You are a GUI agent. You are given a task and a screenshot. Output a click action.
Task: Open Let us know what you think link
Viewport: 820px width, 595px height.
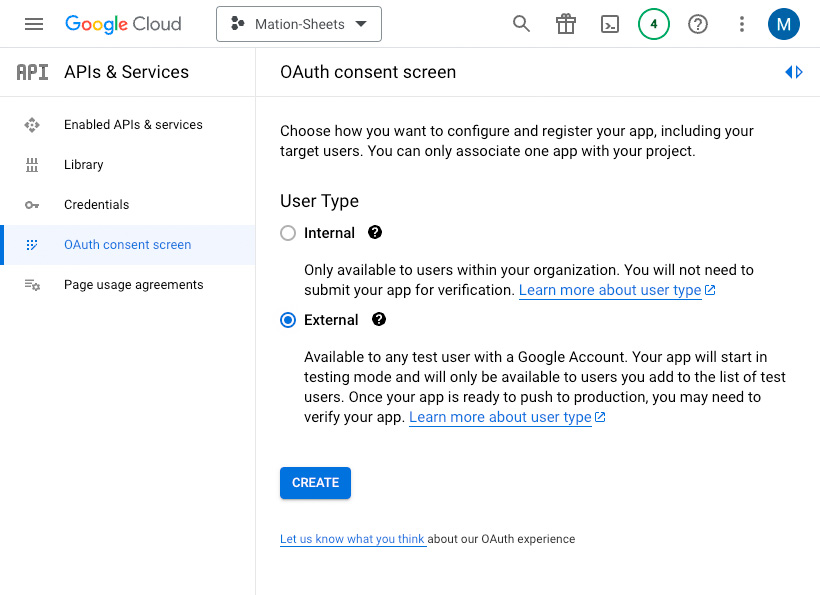tap(352, 539)
